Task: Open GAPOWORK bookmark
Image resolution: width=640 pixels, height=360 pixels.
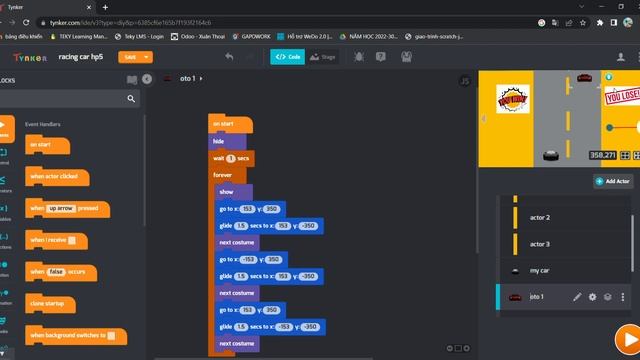Action: point(251,36)
